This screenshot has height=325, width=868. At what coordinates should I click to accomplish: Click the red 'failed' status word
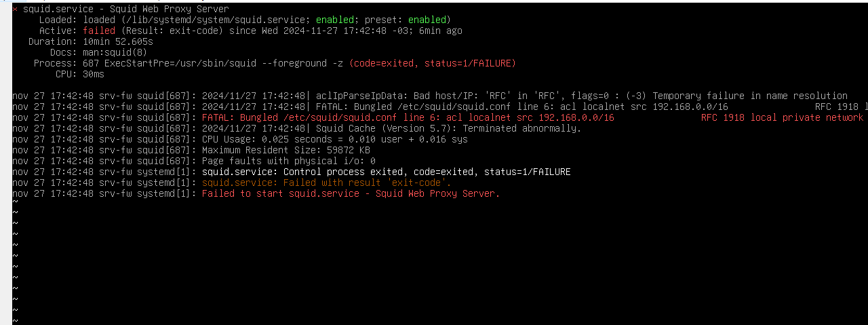[99, 31]
